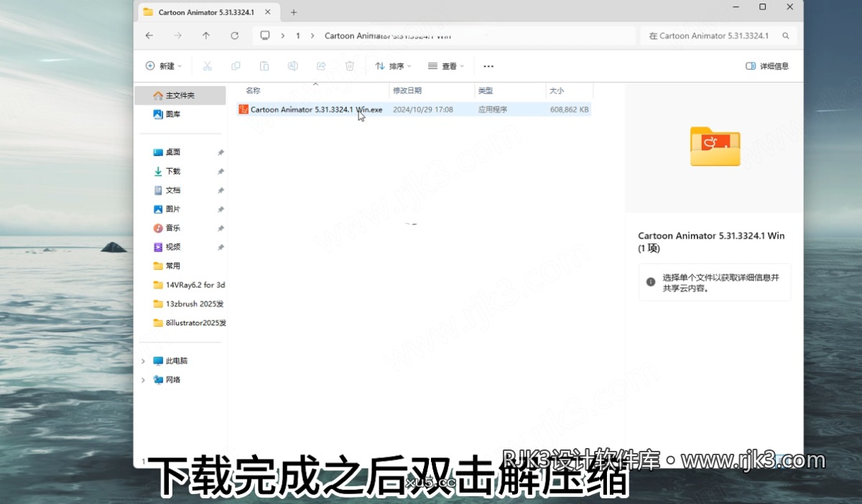Click the copy icon in toolbar
The image size is (862, 504).
[236, 66]
